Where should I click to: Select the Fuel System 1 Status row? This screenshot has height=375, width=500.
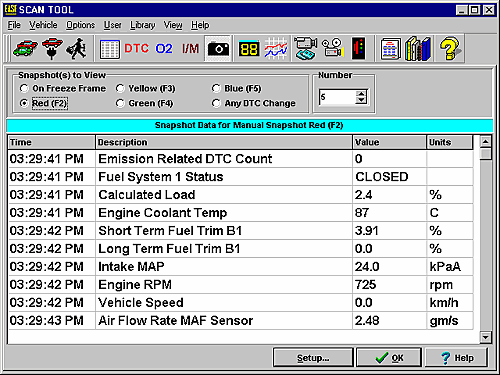tap(240, 177)
